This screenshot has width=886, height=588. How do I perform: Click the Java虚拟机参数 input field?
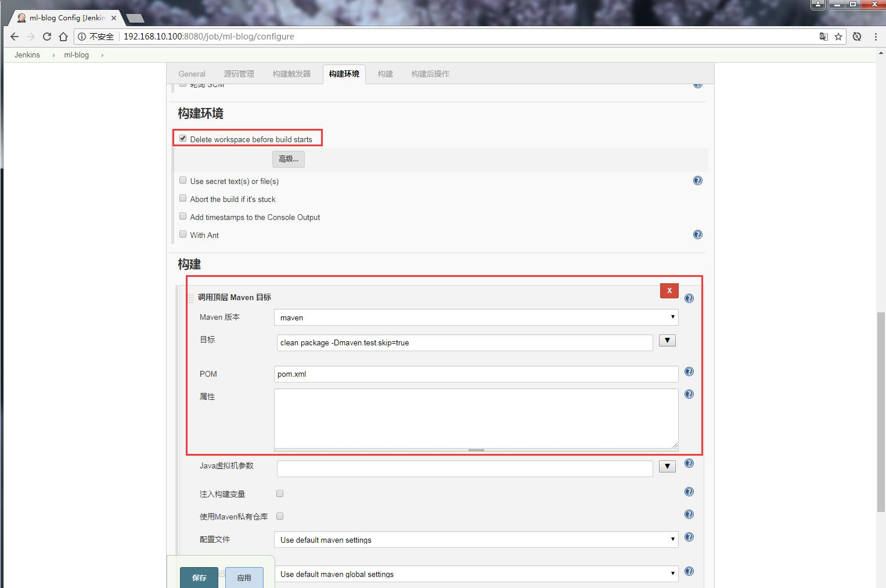465,468
